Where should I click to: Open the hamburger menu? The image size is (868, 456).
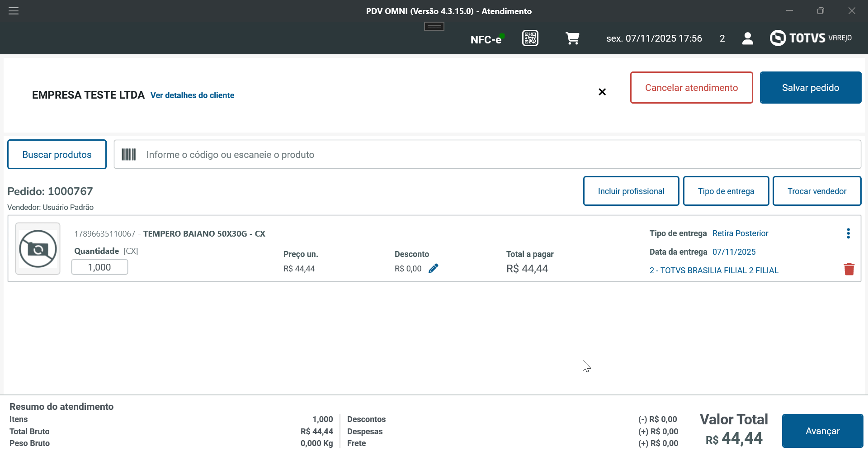point(14,11)
